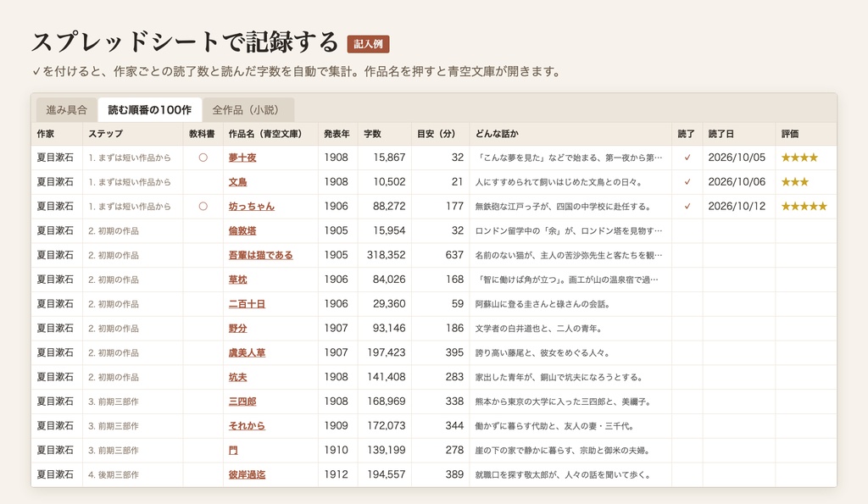Switch to the 進み具合 tab
The image size is (868, 504).
pyautogui.click(x=66, y=109)
